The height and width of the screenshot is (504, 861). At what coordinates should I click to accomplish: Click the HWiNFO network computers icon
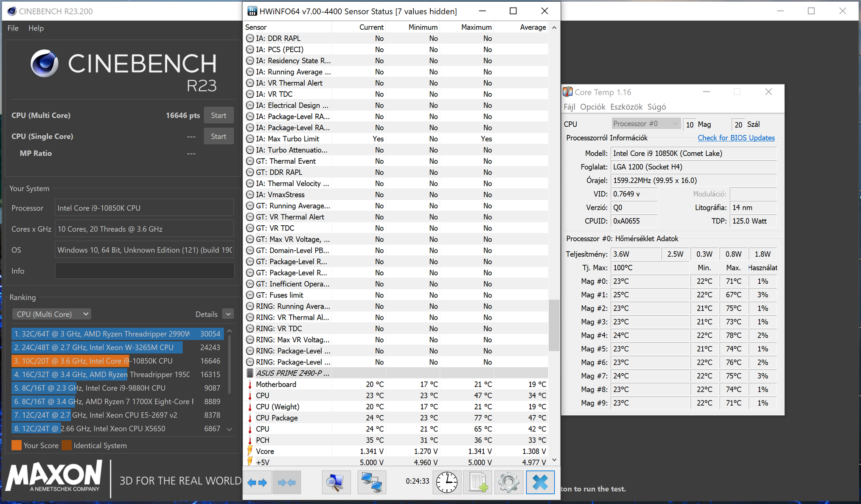(x=372, y=482)
